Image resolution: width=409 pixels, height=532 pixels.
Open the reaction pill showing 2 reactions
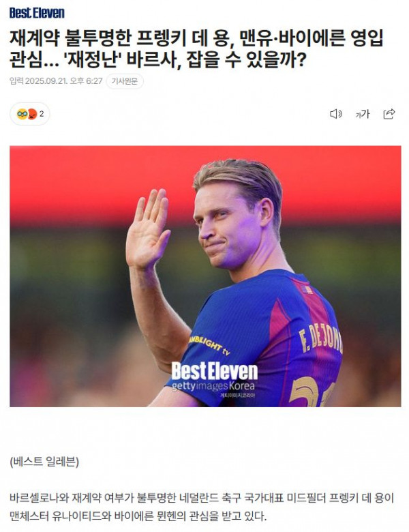(x=30, y=114)
